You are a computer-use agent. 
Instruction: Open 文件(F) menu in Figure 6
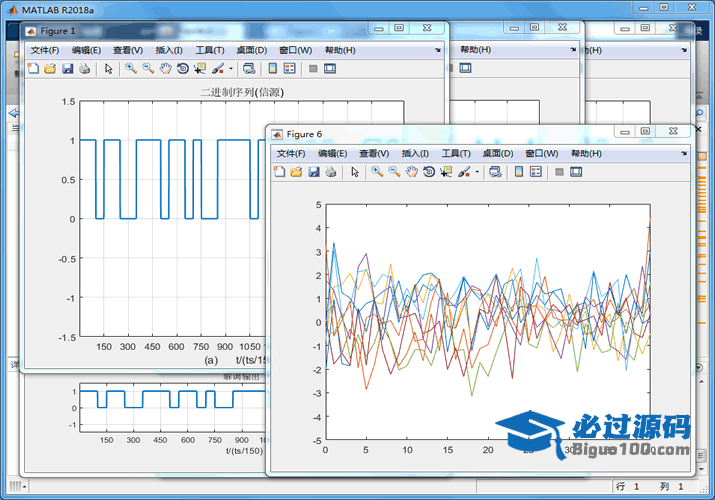[291, 154]
